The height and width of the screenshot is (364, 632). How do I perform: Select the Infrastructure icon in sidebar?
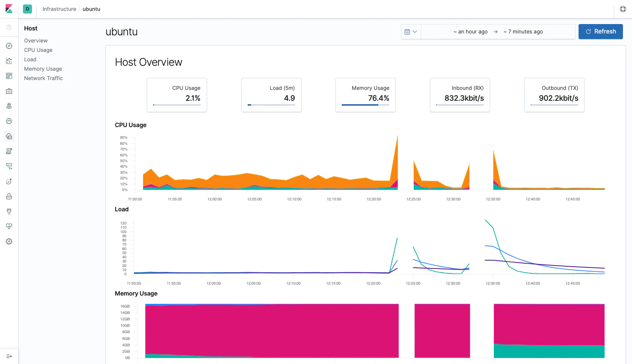(x=9, y=136)
